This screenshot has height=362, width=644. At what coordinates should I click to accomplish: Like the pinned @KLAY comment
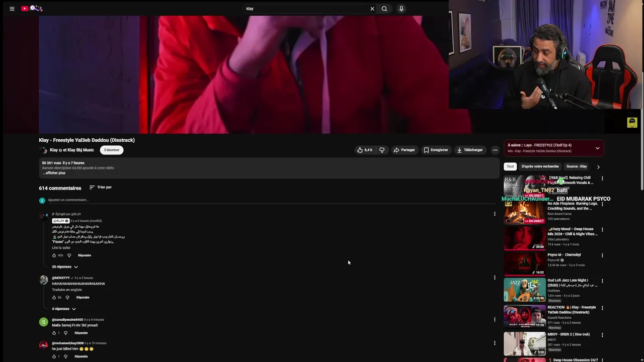point(54,255)
